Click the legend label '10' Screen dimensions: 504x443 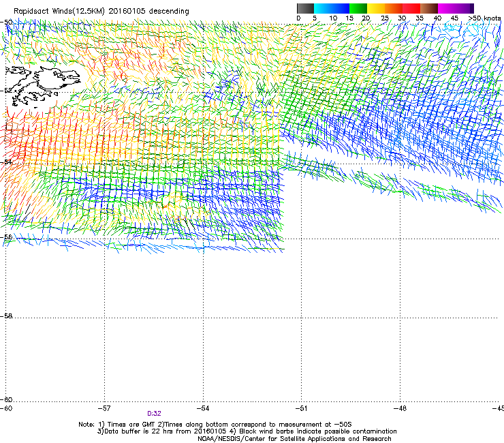pyautogui.click(x=333, y=18)
